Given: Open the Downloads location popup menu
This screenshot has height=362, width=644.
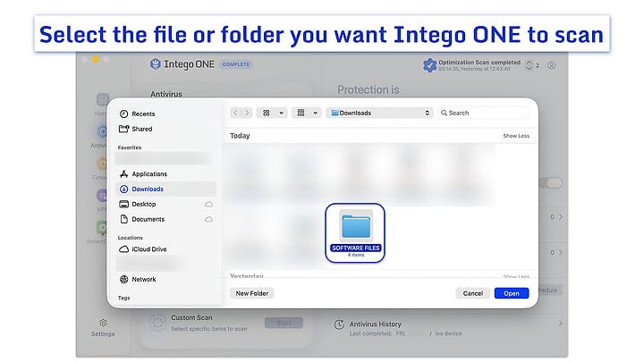Looking at the screenshot, I should 380,113.
